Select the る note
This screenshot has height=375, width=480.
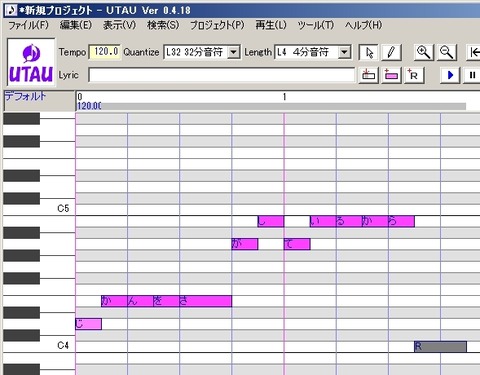(349, 221)
